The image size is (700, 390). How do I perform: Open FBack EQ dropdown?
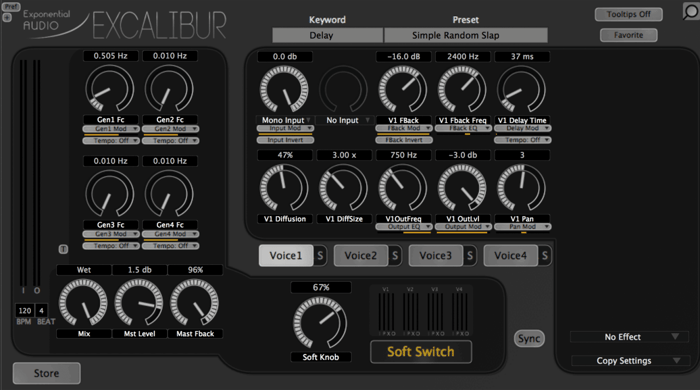[463, 129]
